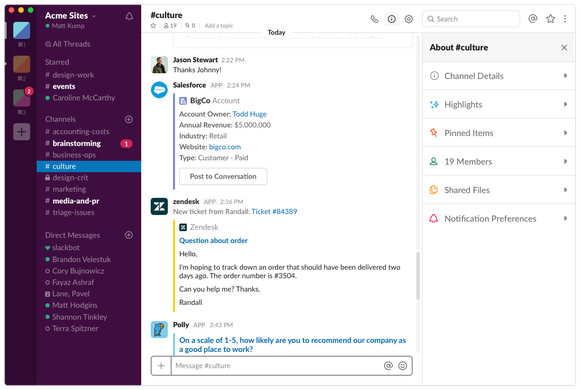Click Jason Stewart's avatar
This screenshot has height=390, width=580.
(159, 65)
